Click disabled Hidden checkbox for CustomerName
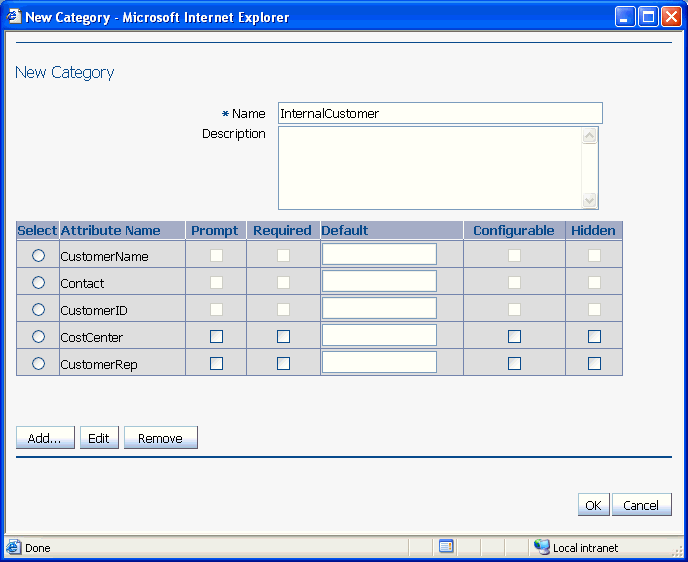Screen dimensions: 688x562 coord(594,255)
